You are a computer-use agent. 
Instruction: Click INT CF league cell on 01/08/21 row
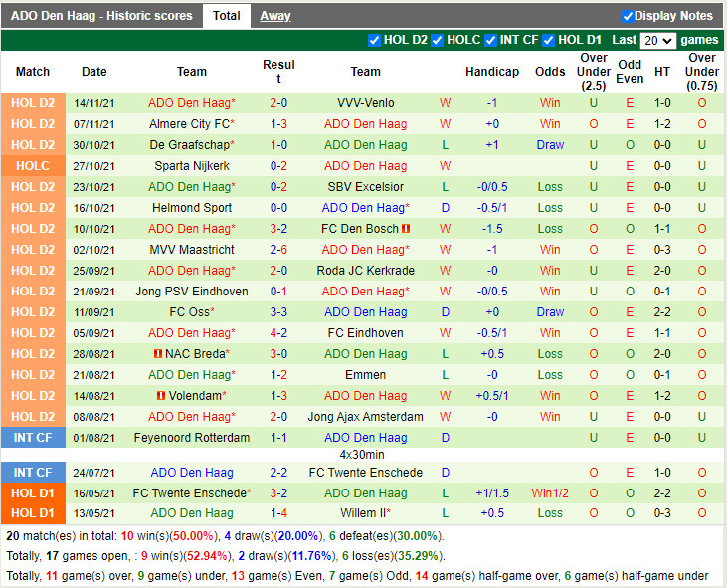click(x=33, y=438)
